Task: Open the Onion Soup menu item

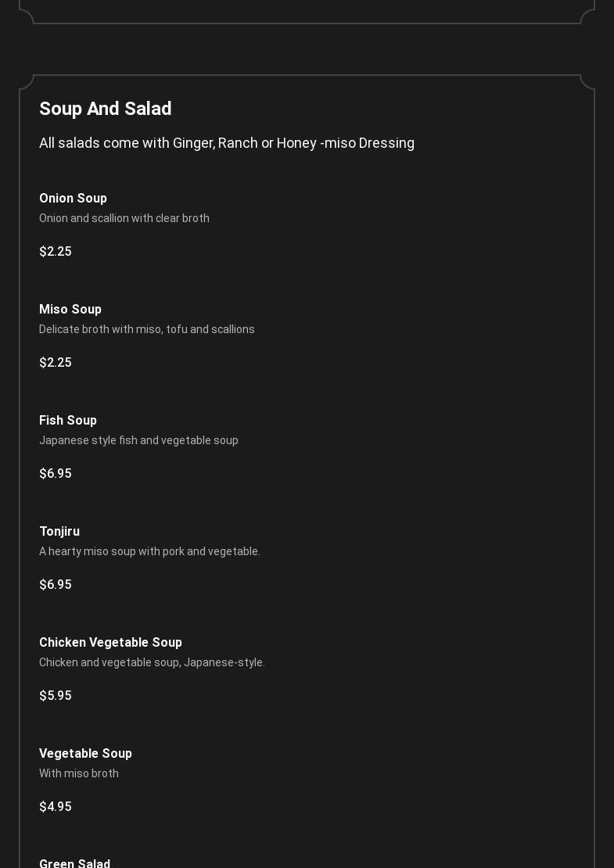Action: point(73,198)
